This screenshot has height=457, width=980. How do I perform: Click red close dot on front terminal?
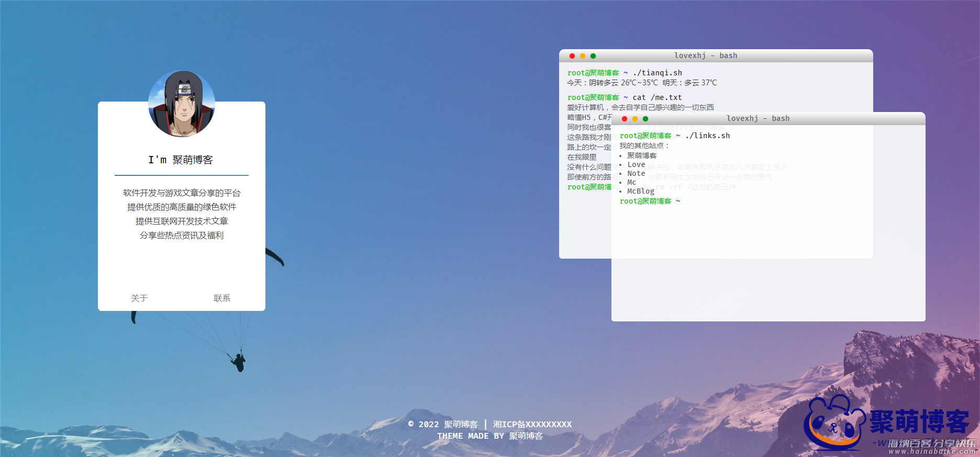click(625, 119)
